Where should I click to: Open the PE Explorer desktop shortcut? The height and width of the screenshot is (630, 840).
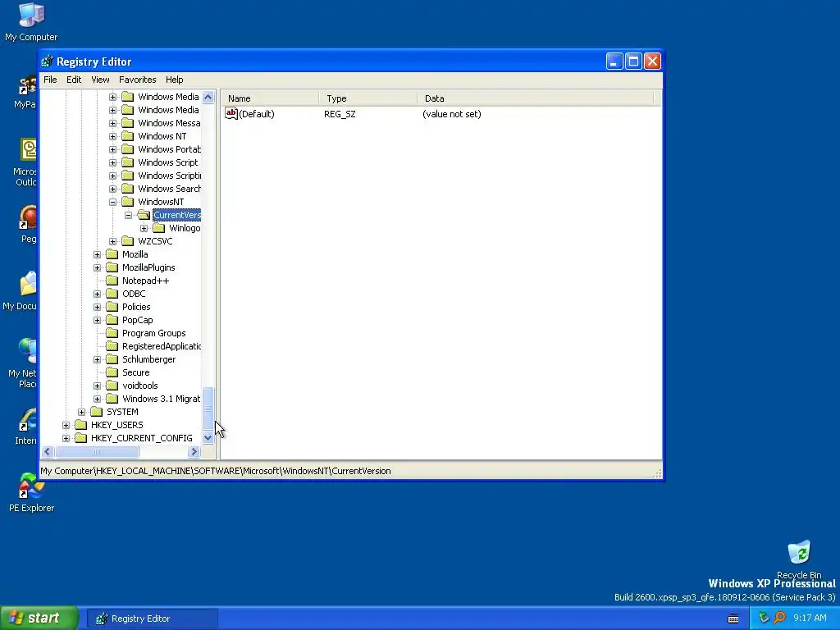[x=31, y=493]
